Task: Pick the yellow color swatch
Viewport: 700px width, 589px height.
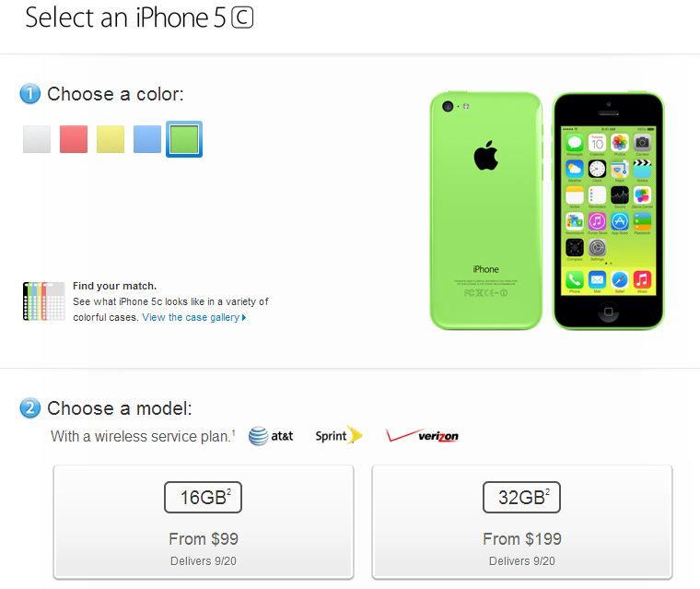Action: click(x=111, y=139)
